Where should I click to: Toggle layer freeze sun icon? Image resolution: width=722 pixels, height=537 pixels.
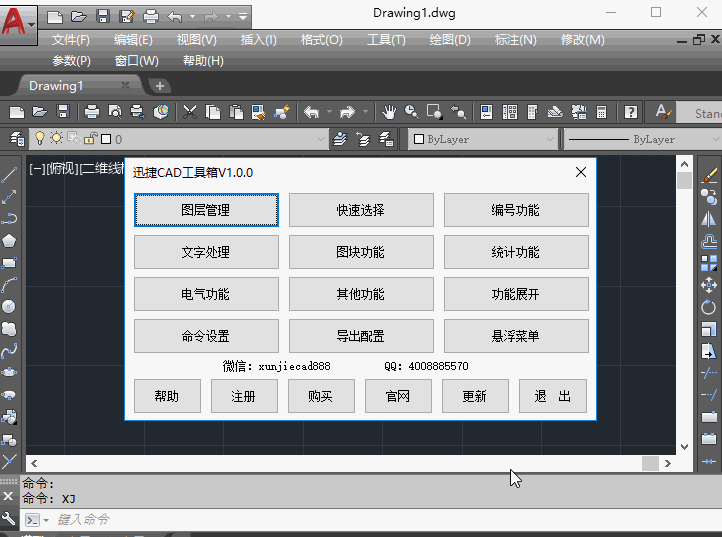57,139
